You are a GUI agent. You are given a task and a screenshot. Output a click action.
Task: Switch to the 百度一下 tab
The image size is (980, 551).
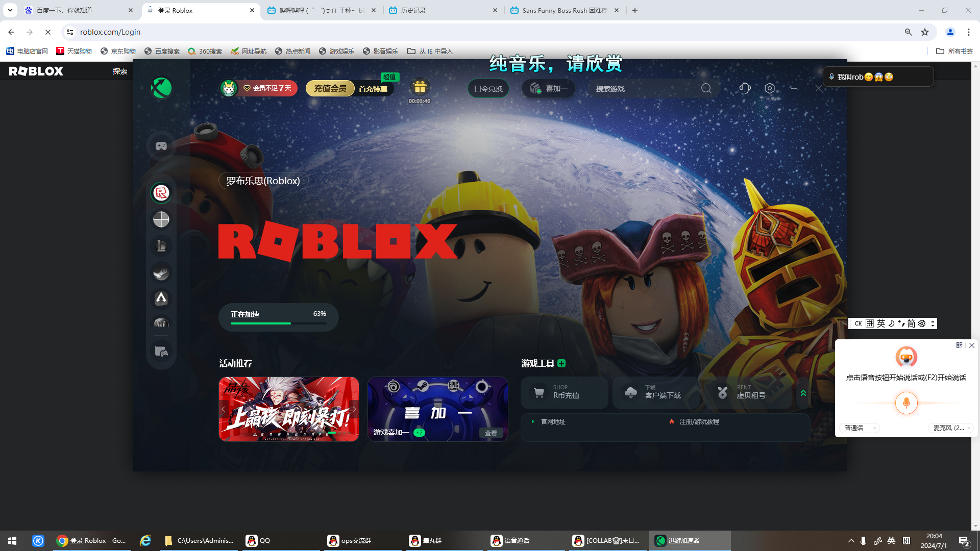tap(79, 10)
